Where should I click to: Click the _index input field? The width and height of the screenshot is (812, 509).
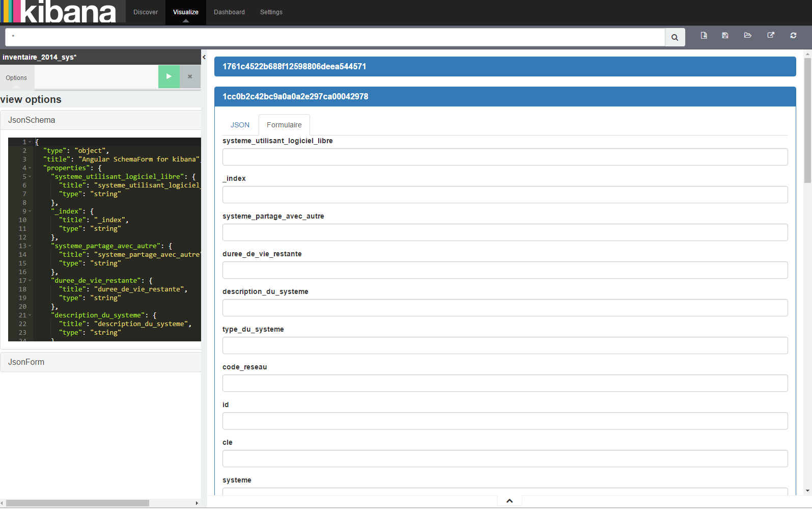click(505, 195)
